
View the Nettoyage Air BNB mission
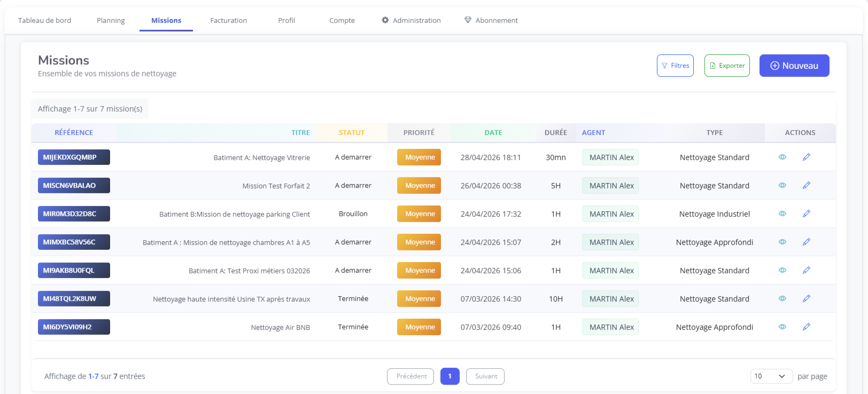782,327
